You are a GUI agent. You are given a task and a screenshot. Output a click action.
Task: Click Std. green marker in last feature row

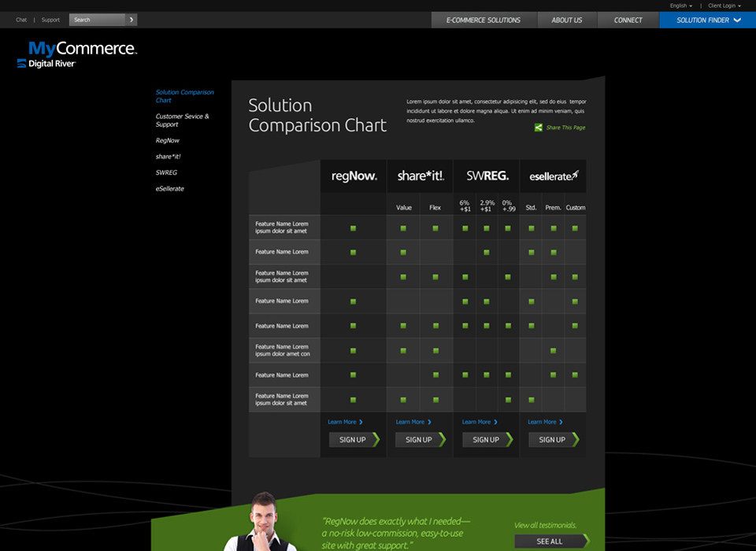click(x=532, y=400)
